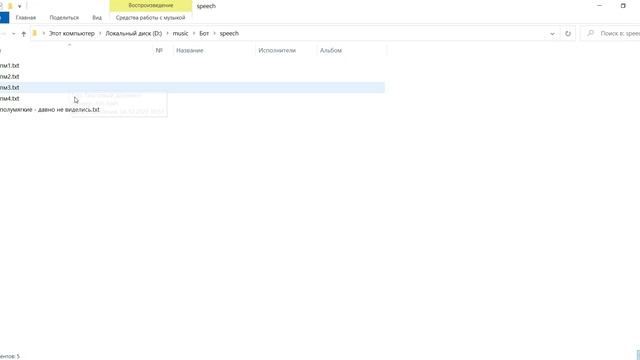640x360 pixels.
Task: Select the highlighted file ending 3.txt
Action: 192,87
